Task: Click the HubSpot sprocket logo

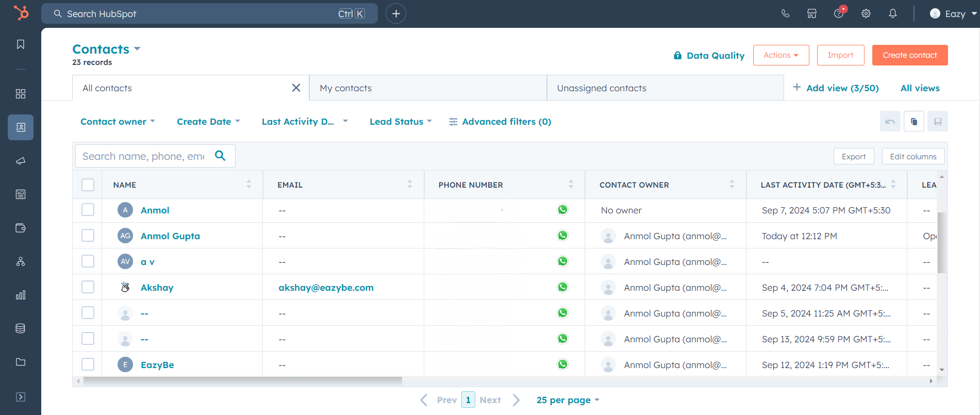Action: [x=21, y=13]
